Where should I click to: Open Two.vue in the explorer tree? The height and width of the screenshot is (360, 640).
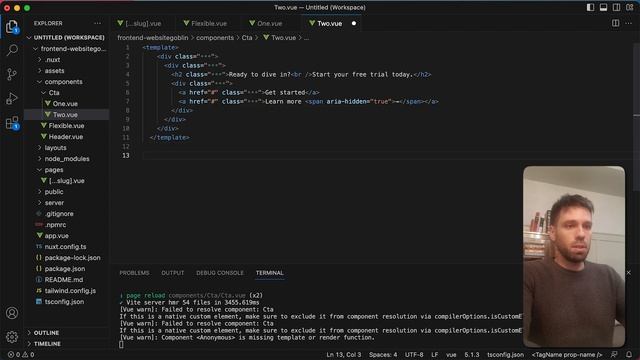click(x=66, y=115)
